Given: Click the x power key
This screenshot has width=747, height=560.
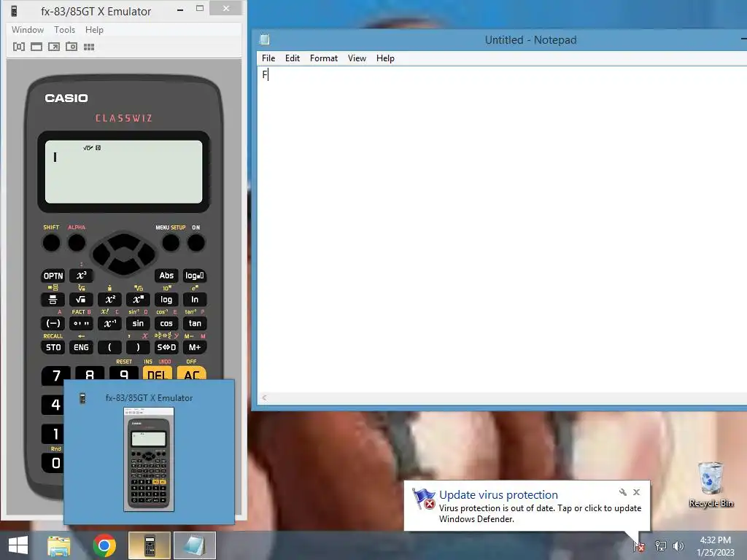Looking at the screenshot, I should (x=138, y=300).
